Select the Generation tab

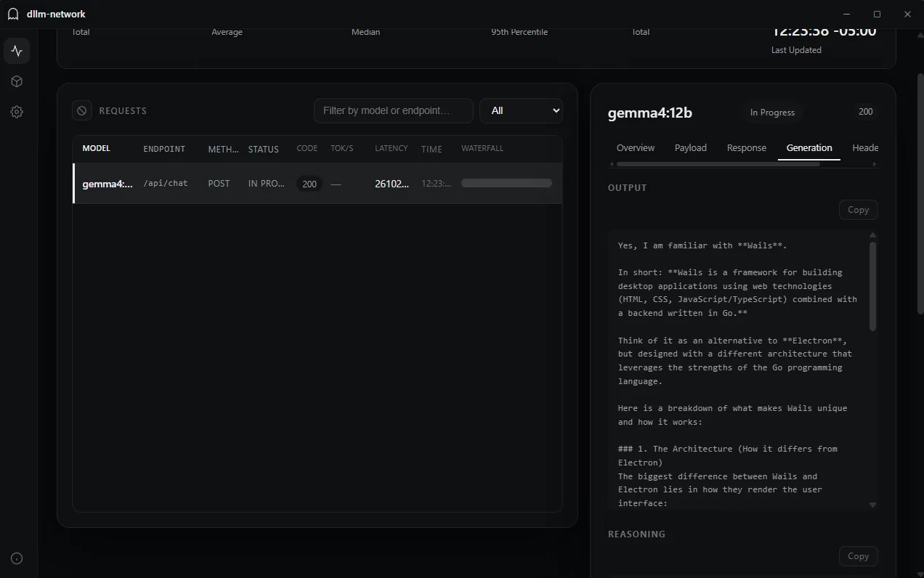(809, 147)
